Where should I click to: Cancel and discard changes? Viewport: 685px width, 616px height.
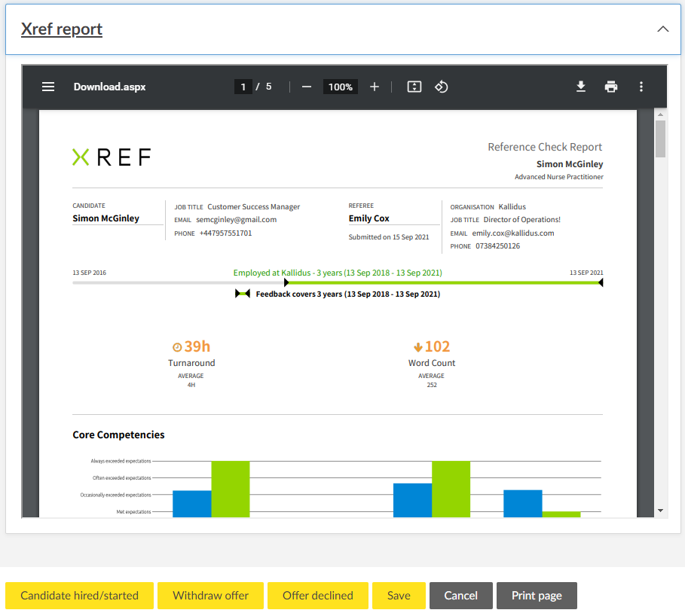(x=460, y=595)
